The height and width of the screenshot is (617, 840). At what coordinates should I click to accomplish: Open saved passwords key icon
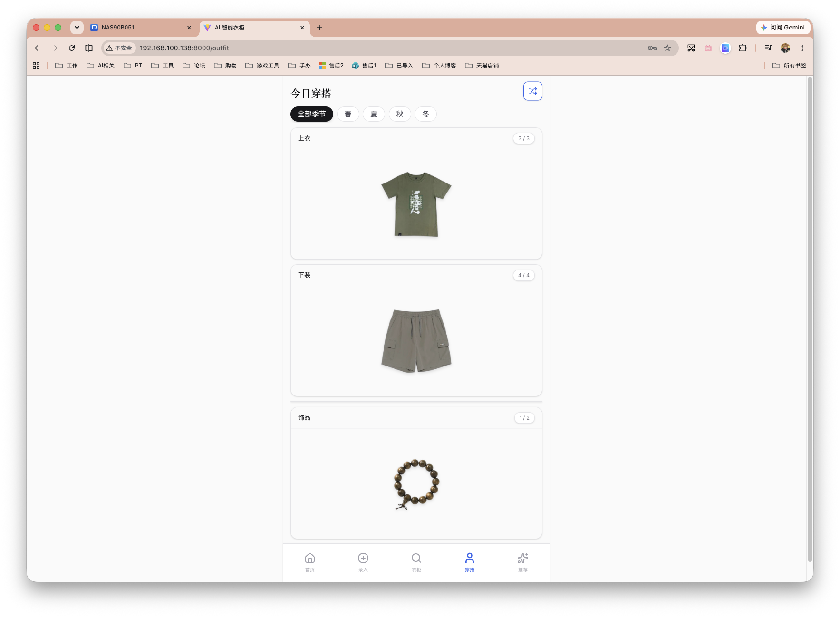pyautogui.click(x=652, y=48)
